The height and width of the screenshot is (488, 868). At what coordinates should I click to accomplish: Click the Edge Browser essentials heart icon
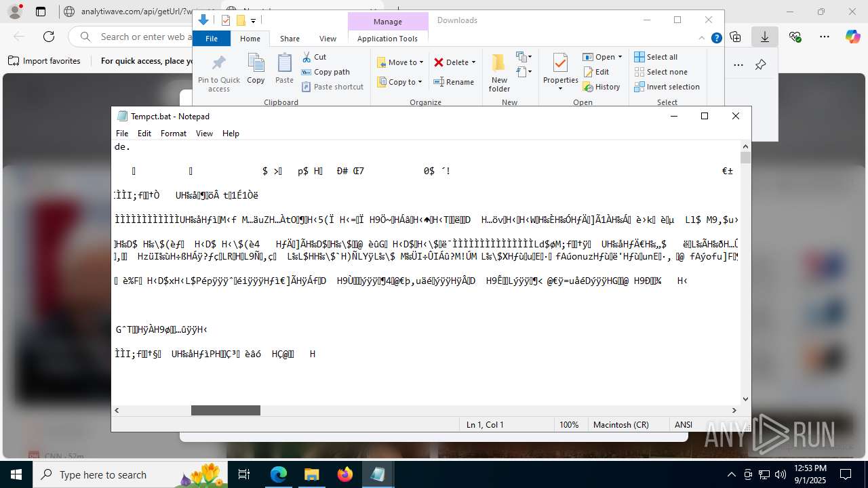[x=795, y=37]
